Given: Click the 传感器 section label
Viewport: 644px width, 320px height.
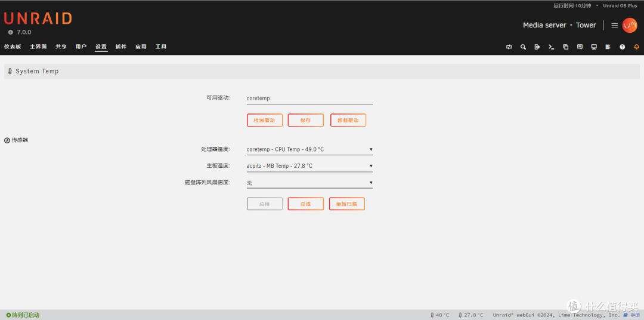Looking at the screenshot, I should click(x=20, y=140).
